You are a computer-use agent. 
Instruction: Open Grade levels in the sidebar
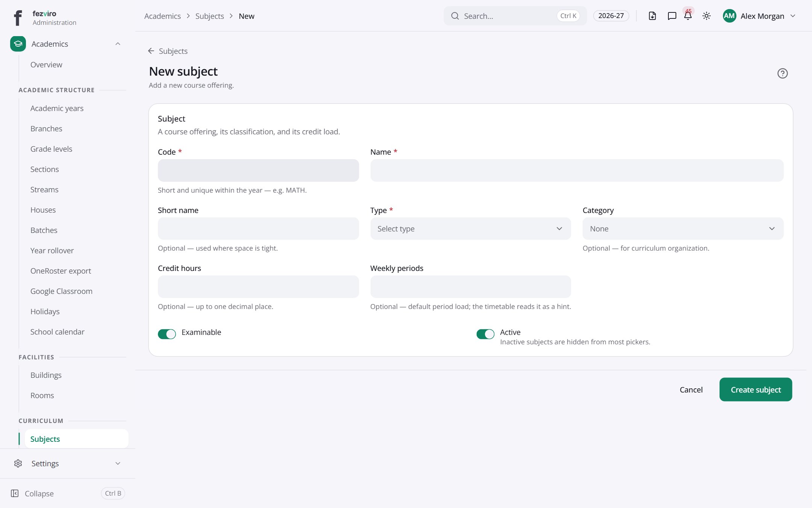pyautogui.click(x=51, y=149)
